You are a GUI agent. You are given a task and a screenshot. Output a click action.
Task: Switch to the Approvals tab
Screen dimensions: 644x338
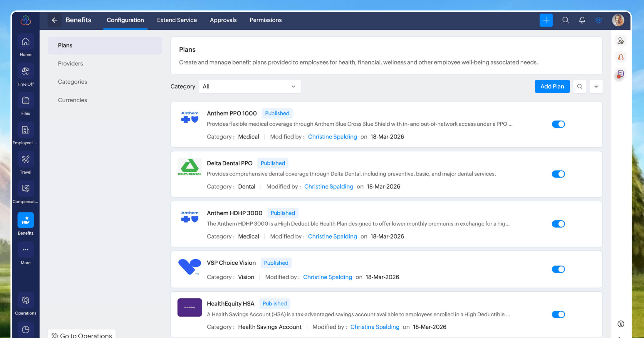(223, 20)
